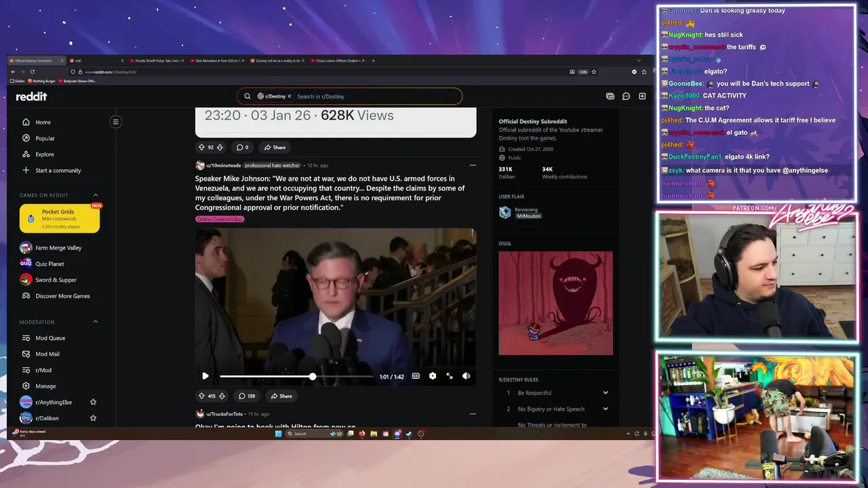Open File Explorer from taskbar
868x488 pixels.
pos(374,434)
